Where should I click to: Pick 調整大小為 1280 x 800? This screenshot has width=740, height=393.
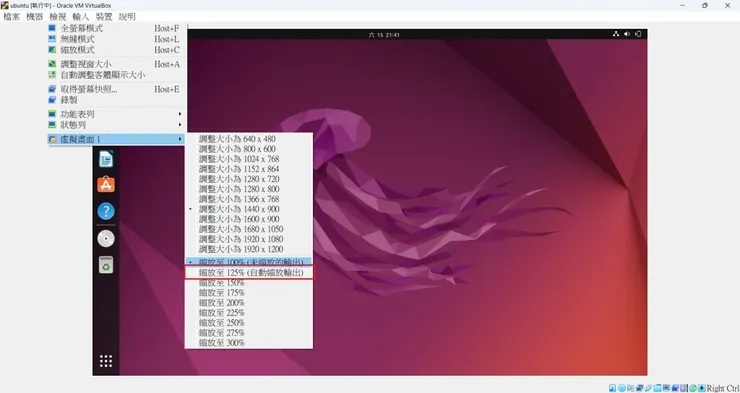click(x=249, y=189)
